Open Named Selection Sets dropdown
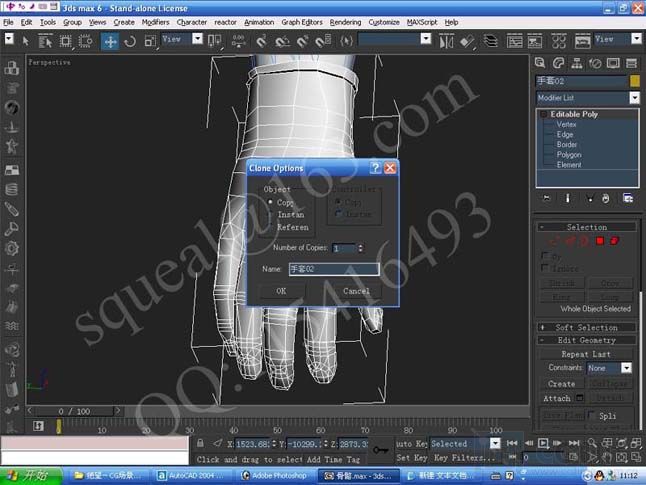 click(394, 39)
